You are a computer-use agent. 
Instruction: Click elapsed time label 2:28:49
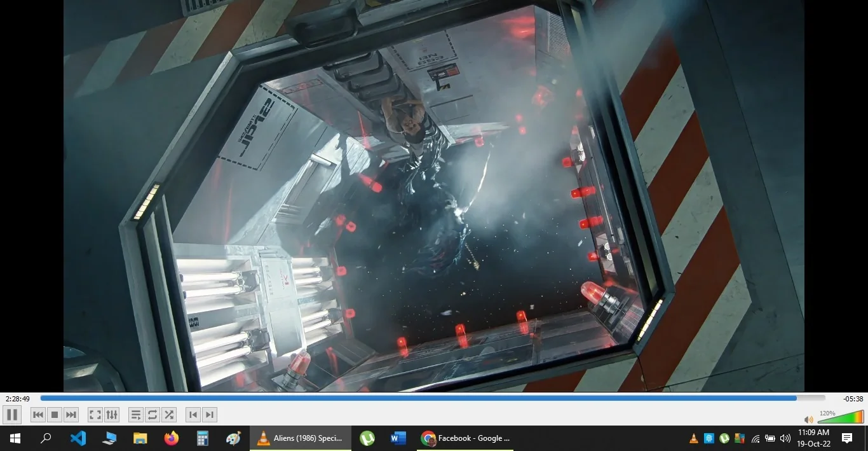coord(18,399)
